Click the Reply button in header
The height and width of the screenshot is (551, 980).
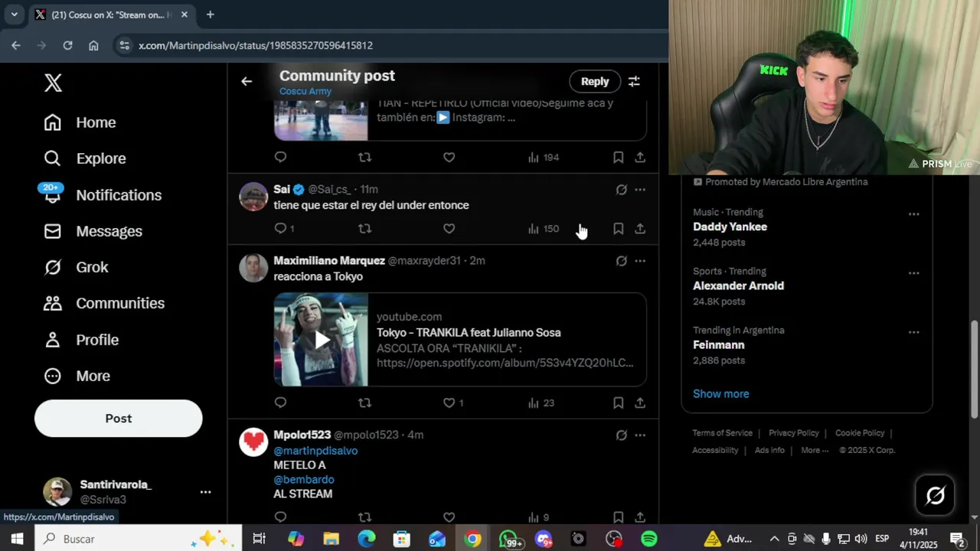595,81
